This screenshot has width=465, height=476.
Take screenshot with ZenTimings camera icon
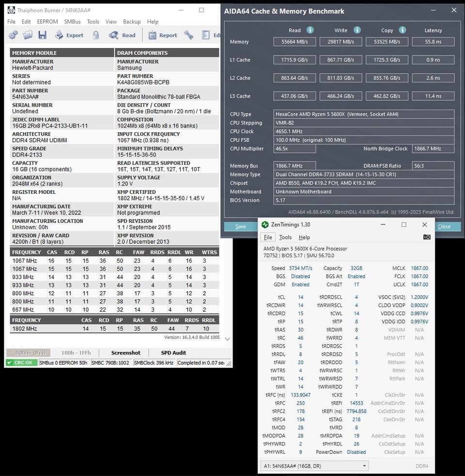pyautogui.click(x=427, y=237)
